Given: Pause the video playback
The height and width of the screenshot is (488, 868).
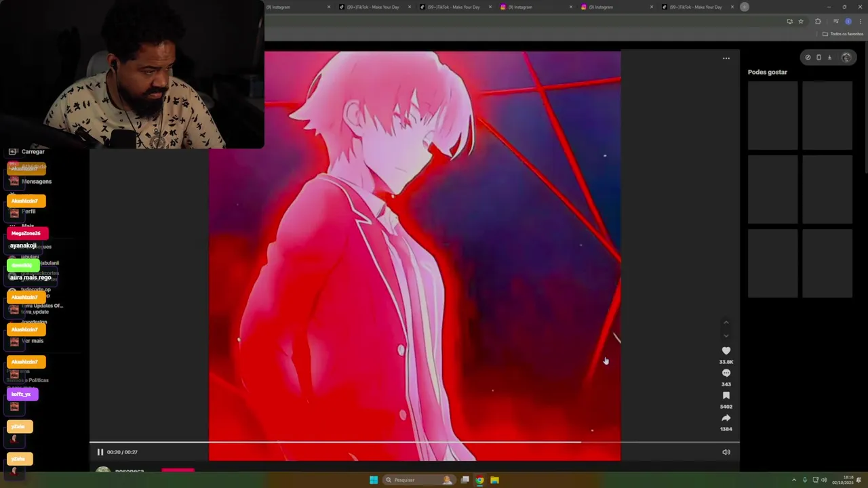Looking at the screenshot, I should [x=100, y=452].
